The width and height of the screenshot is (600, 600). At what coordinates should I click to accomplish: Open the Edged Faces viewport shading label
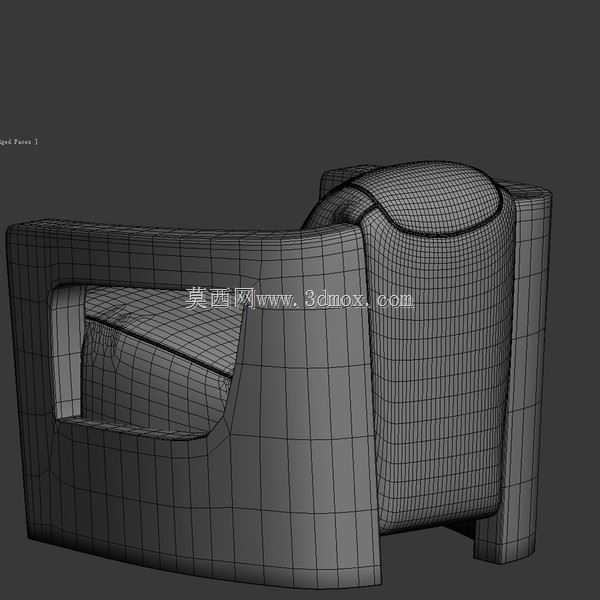tap(18, 142)
